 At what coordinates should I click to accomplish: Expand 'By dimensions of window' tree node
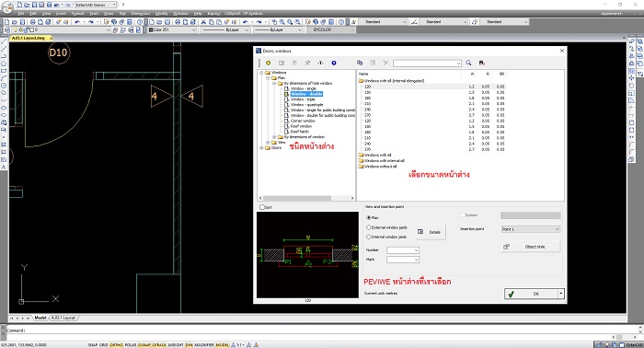pos(274,137)
